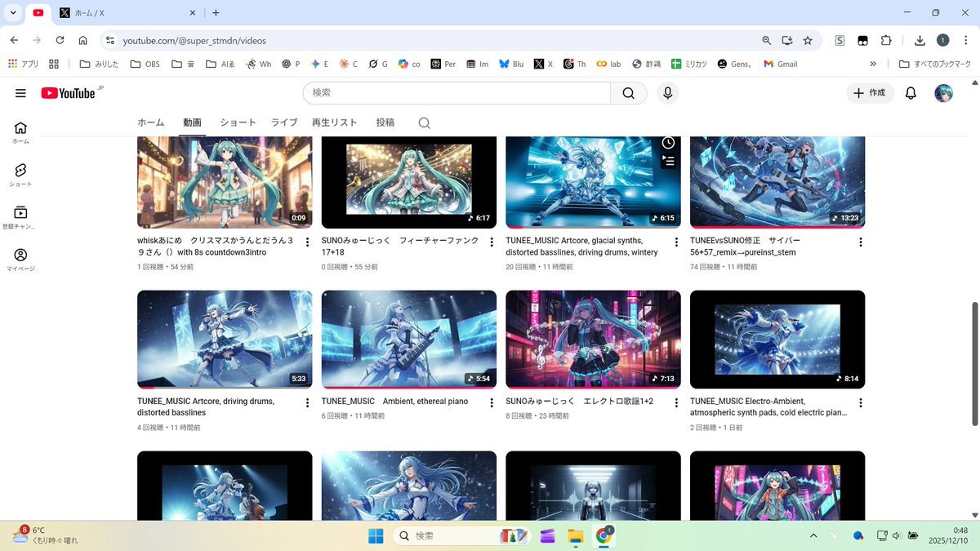This screenshot has width=980, height=551.
Task: Bookmark this page with the star icon
Action: click(x=808, y=40)
